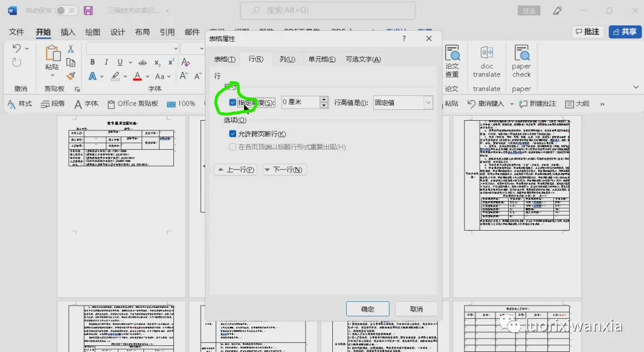Image resolution: width=644 pixels, height=352 pixels.
Task: Switch to the 设计 ribbon tab
Action: (117, 31)
